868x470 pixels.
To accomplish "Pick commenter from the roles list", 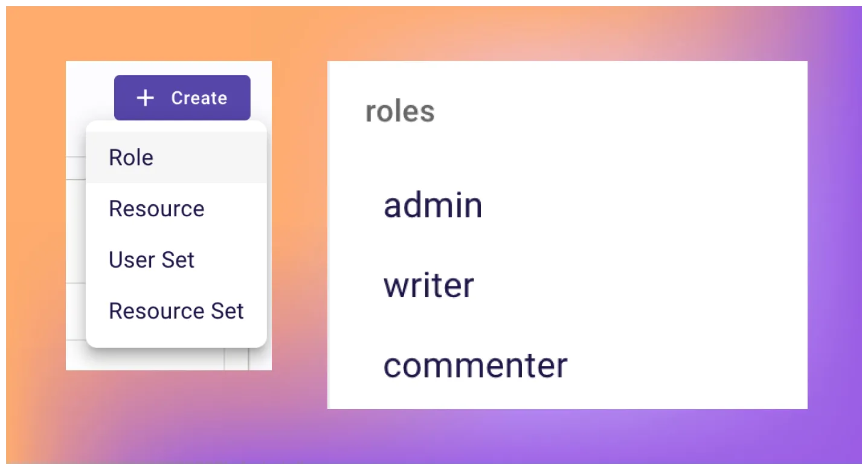I will point(476,364).
